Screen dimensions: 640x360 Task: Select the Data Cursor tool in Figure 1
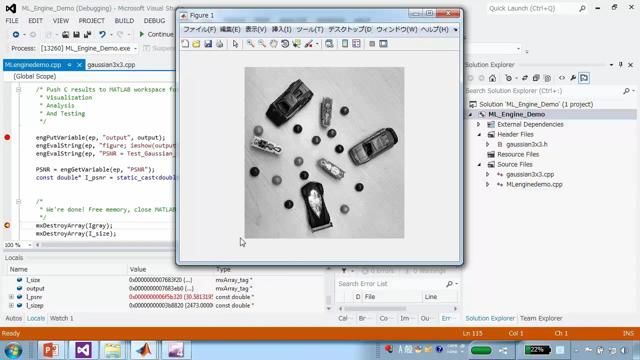coord(296,44)
